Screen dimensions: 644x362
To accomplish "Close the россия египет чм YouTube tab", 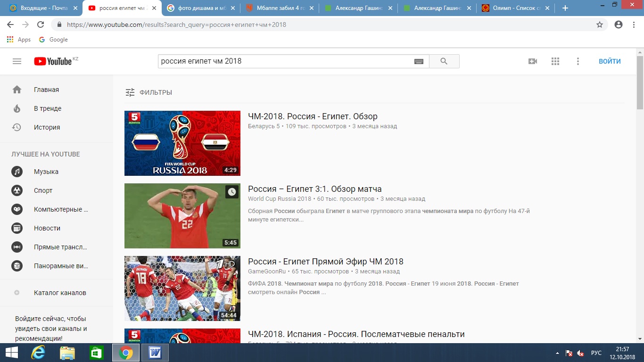I will (x=154, y=8).
